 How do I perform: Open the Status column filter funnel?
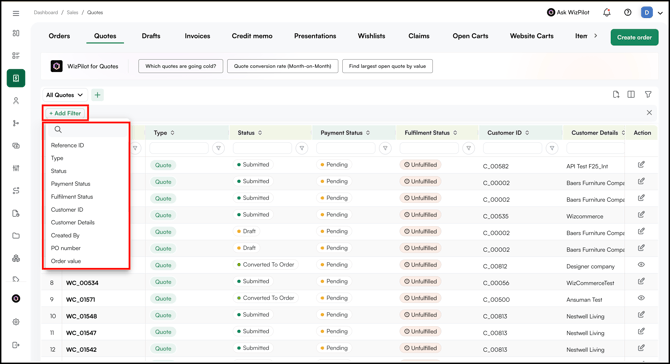pos(302,148)
